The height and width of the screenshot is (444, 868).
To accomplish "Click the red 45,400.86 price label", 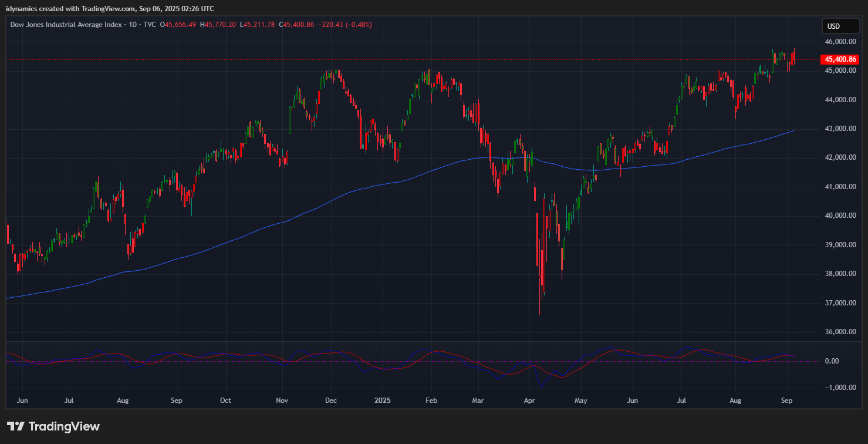I will 841,59.
